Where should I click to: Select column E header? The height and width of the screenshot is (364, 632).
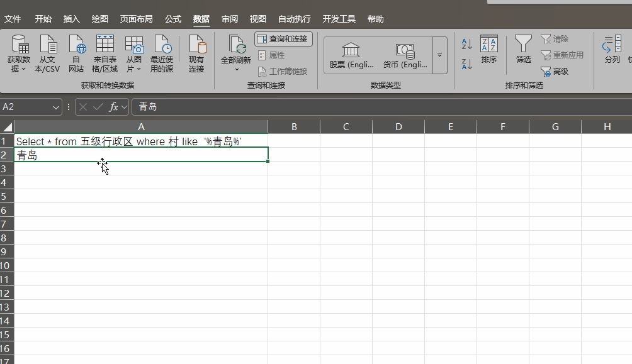pyautogui.click(x=451, y=127)
